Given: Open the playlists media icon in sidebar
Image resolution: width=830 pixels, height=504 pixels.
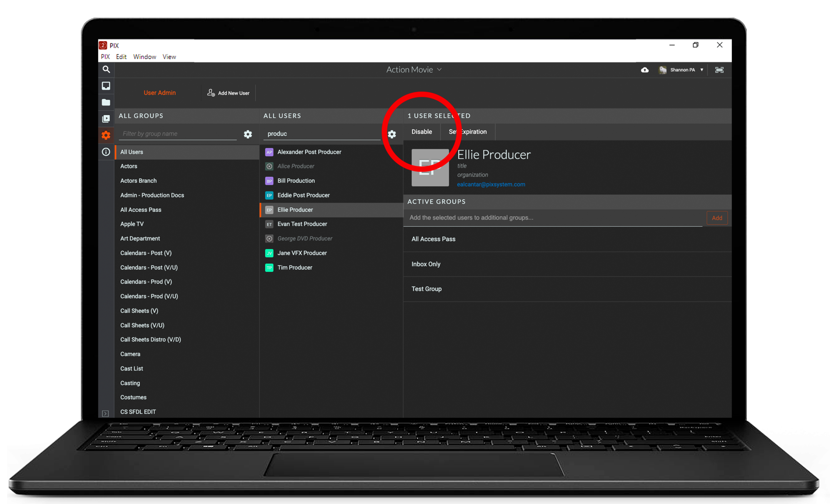Looking at the screenshot, I should point(106,119).
